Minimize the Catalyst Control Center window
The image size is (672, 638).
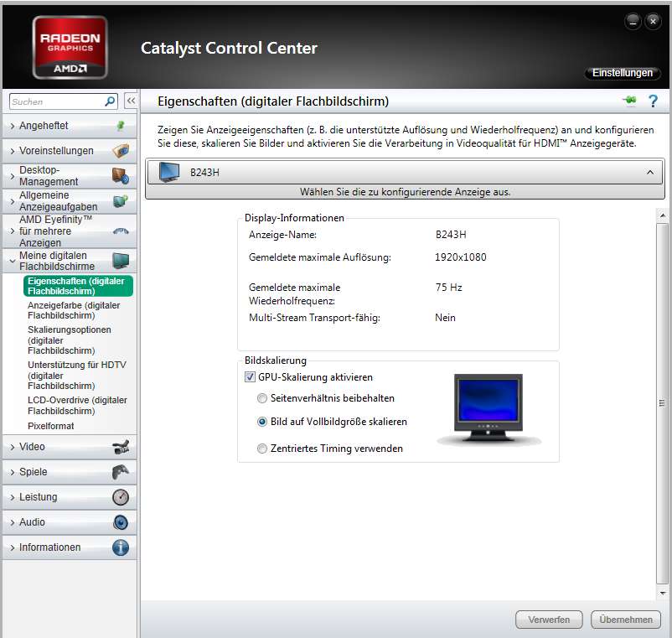pos(633,21)
